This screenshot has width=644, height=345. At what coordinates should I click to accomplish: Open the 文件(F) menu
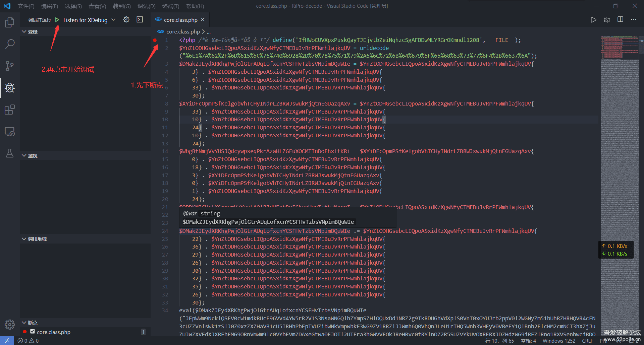click(26, 6)
